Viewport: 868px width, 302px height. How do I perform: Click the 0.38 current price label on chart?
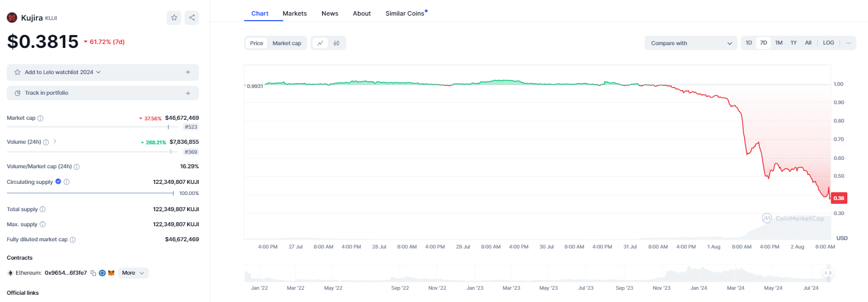[839, 198]
